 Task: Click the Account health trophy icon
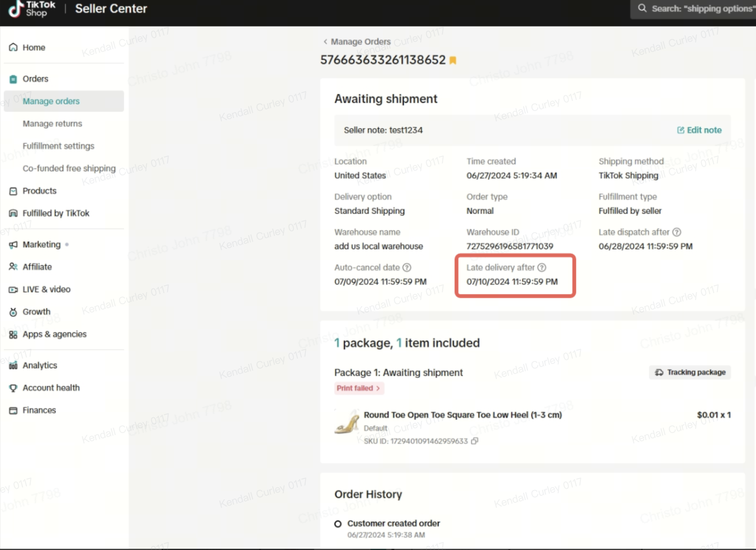pos(13,388)
